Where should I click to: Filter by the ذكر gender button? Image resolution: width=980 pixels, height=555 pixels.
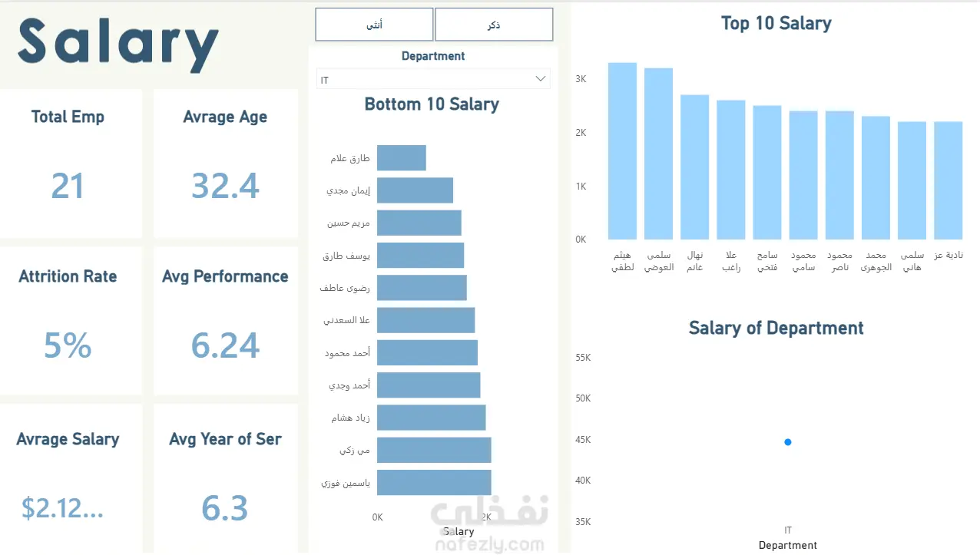click(494, 25)
